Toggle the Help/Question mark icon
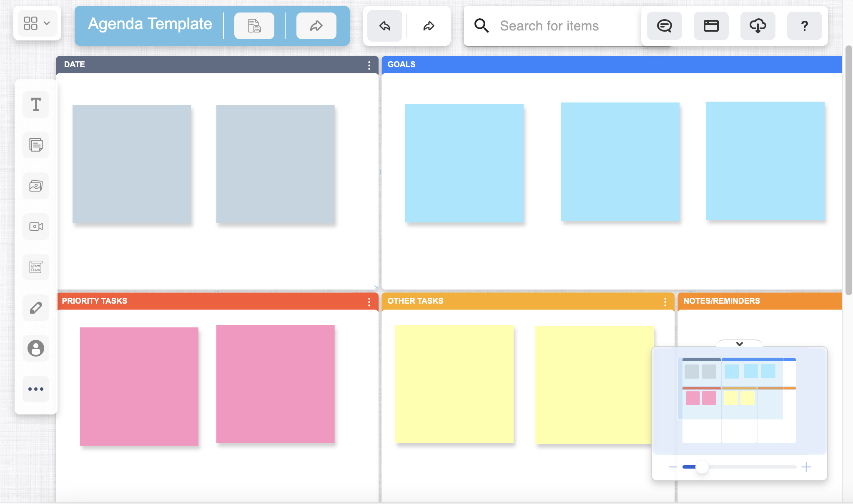 click(x=805, y=25)
